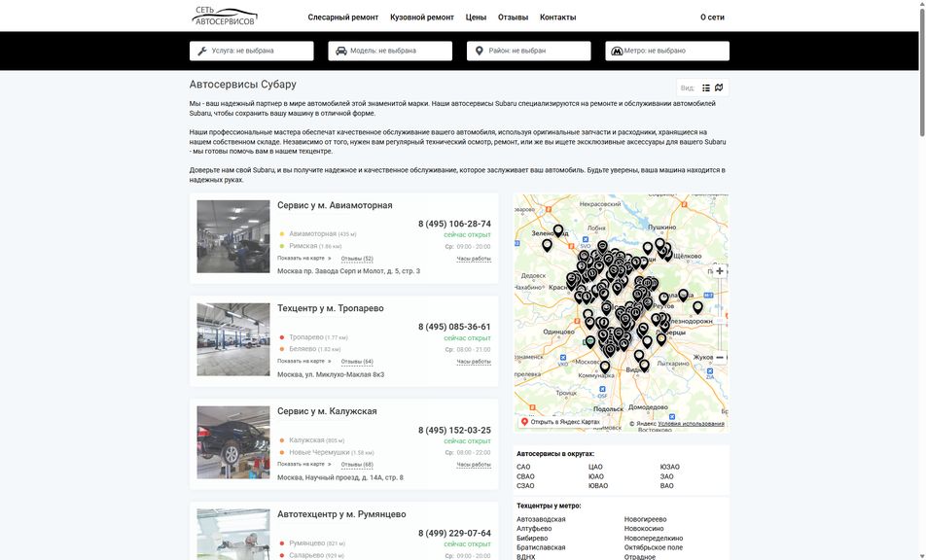This screenshot has width=926, height=560.
Task: Show Часы работы for Тропарево tech center
Action: [474, 362]
